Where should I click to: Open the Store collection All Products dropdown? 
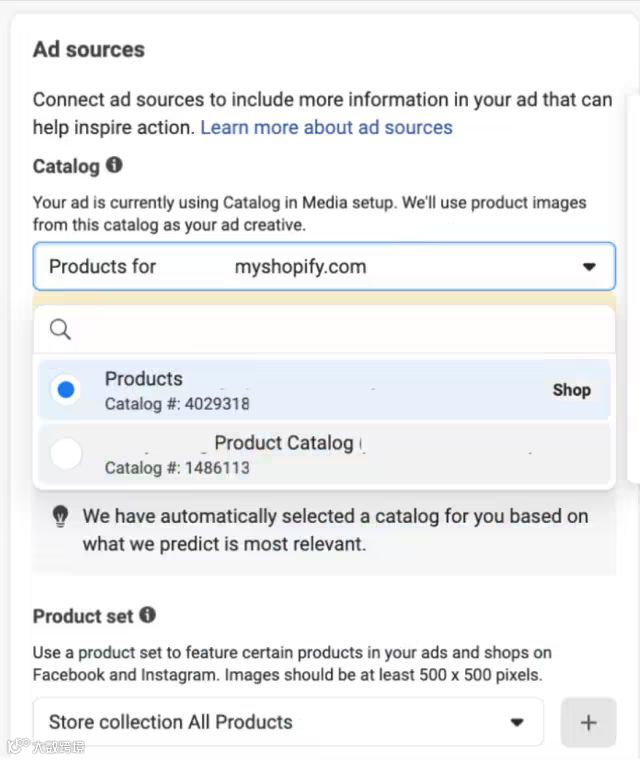(288, 722)
